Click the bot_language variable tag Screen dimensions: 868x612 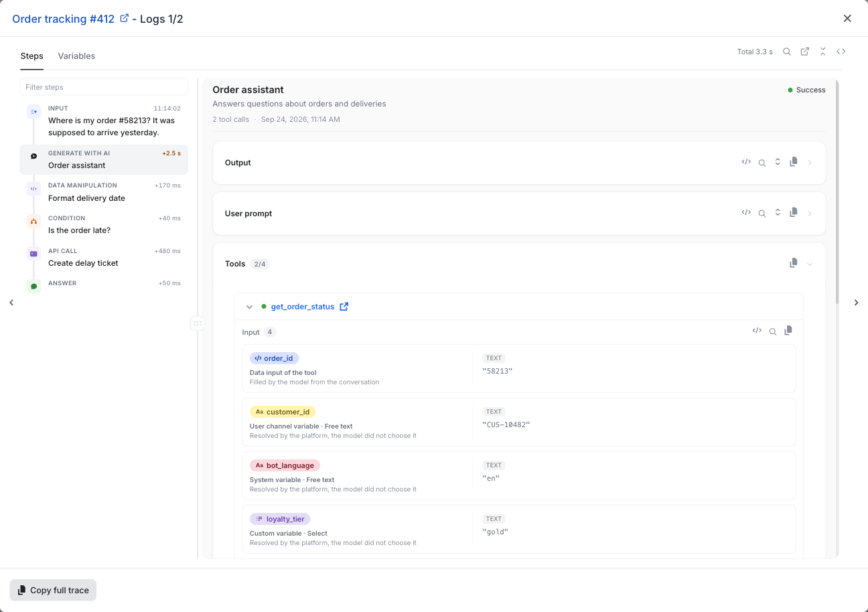[x=285, y=465]
